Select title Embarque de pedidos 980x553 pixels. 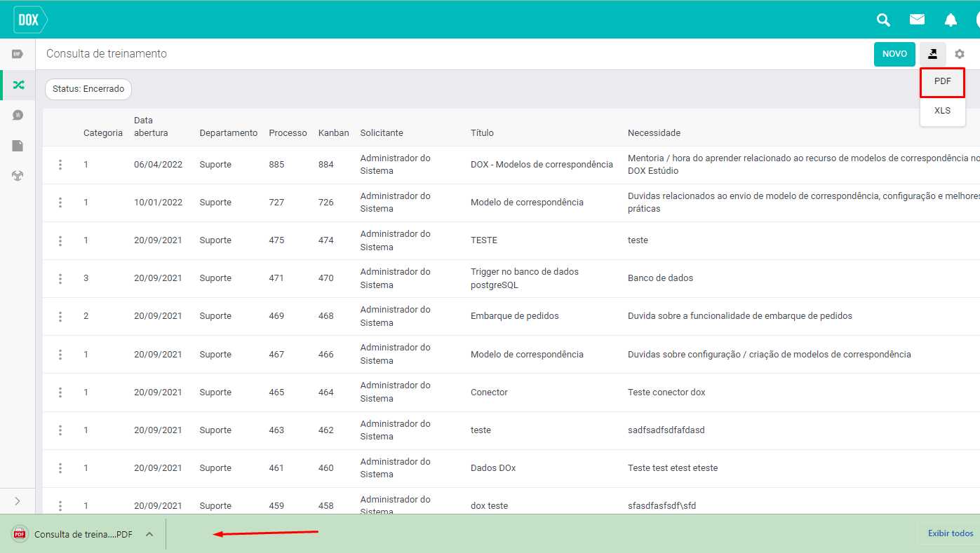click(515, 316)
